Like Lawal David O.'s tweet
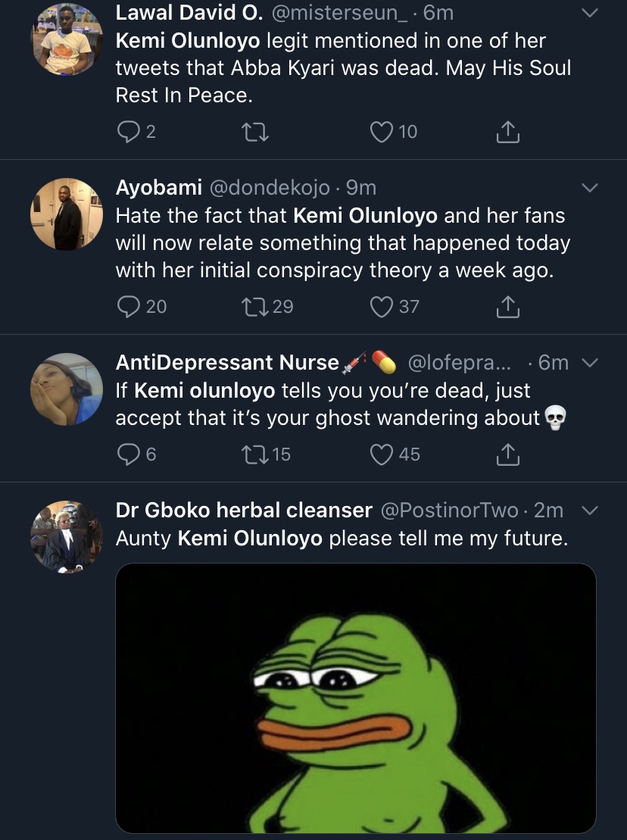 pyautogui.click(x=380, y=133)
